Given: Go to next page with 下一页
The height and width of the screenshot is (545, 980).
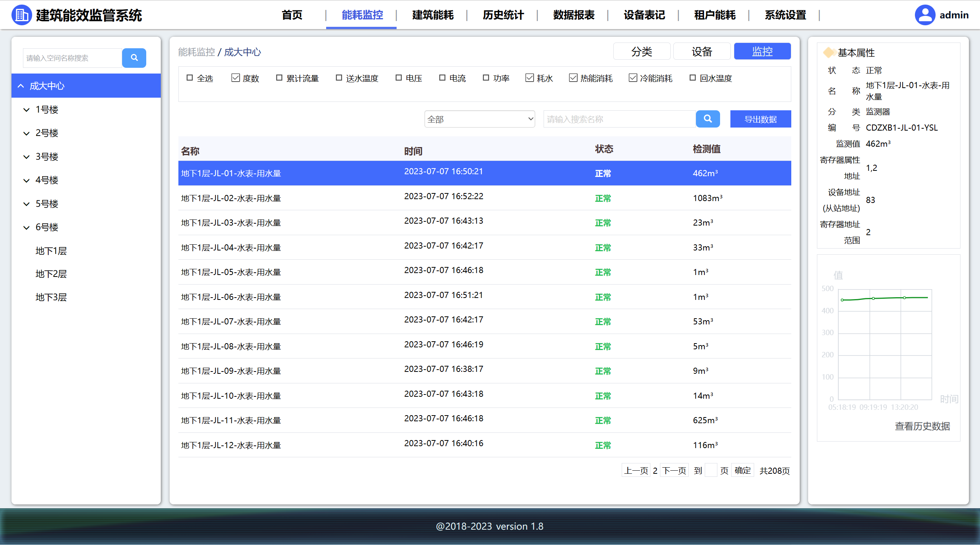Looking at the screenshot, I should point(674,470).
